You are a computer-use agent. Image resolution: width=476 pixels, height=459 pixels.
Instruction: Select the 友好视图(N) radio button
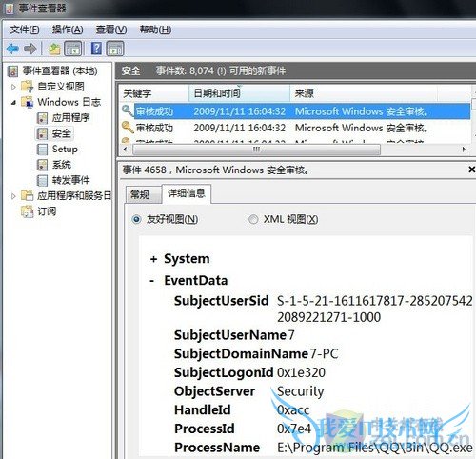click(136, 219)
